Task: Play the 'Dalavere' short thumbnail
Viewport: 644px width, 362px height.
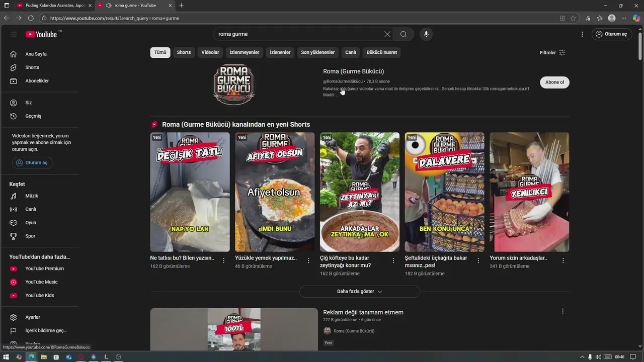Action: click(x=445, y=192)
